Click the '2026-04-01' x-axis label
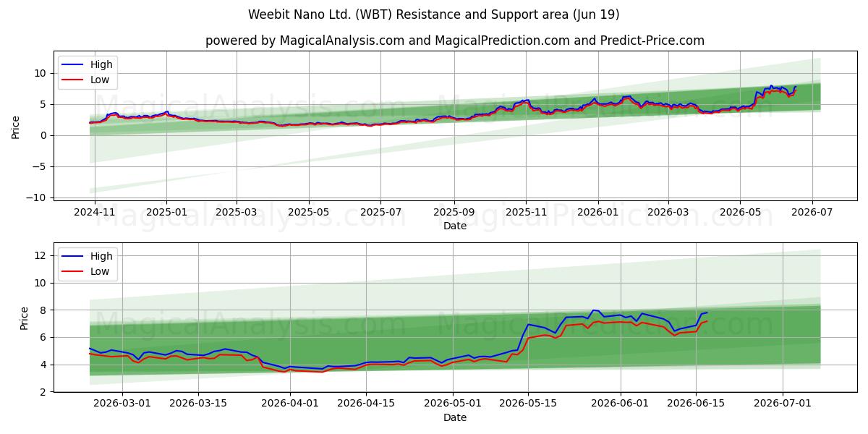Image resolution: width=868 pixels, height=434 pixels. click(x=290, y=405)
